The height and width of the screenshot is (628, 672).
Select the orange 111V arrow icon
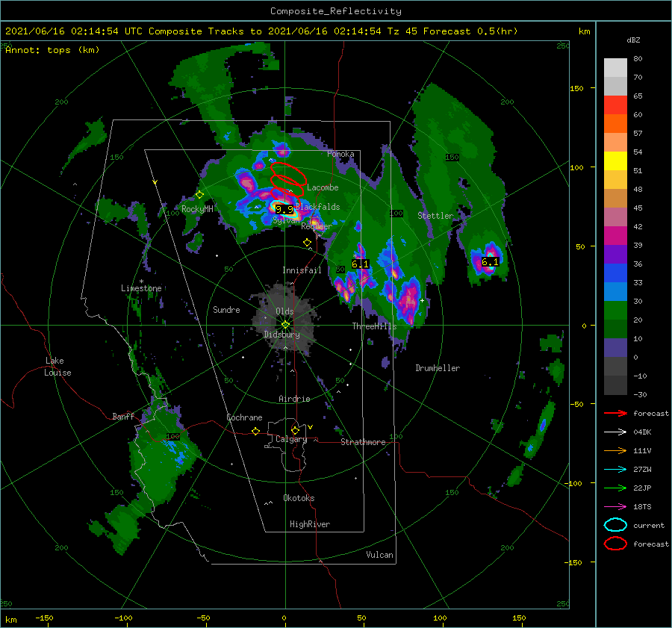click(615, 450)
